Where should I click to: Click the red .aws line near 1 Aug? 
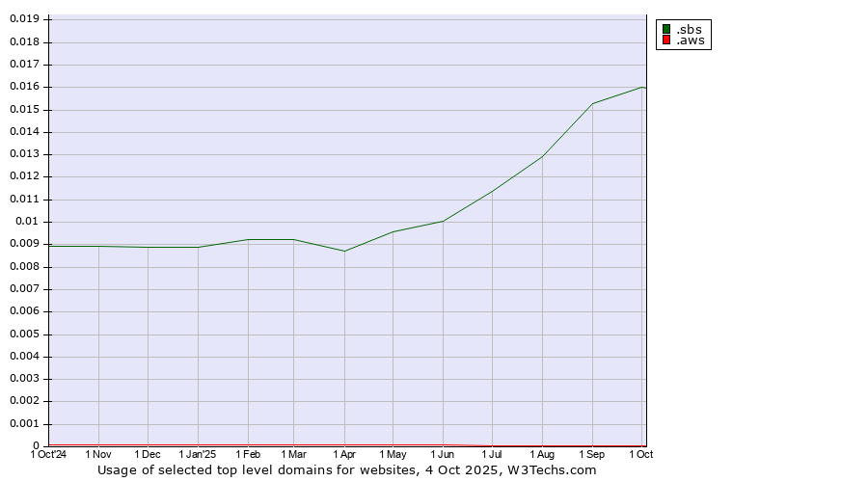[x=542, y=445]
